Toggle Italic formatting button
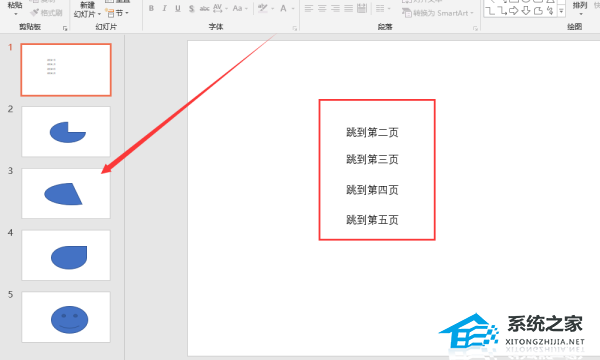The image size is (600, 360). click(165, 8)
